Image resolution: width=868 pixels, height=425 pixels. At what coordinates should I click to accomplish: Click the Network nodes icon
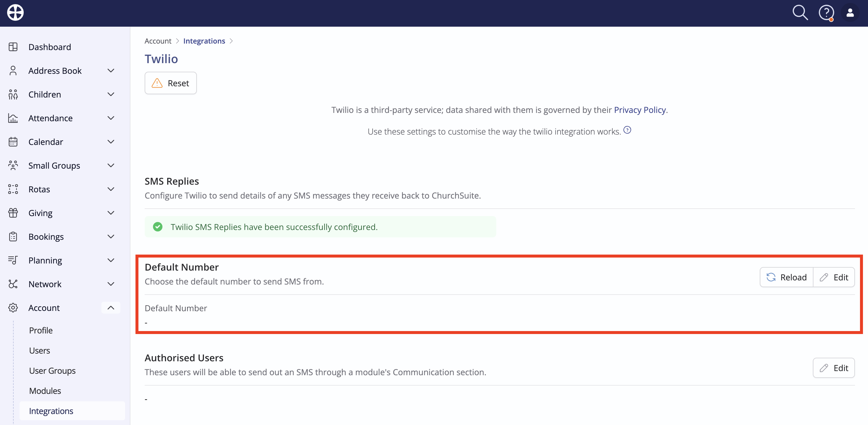13,284
